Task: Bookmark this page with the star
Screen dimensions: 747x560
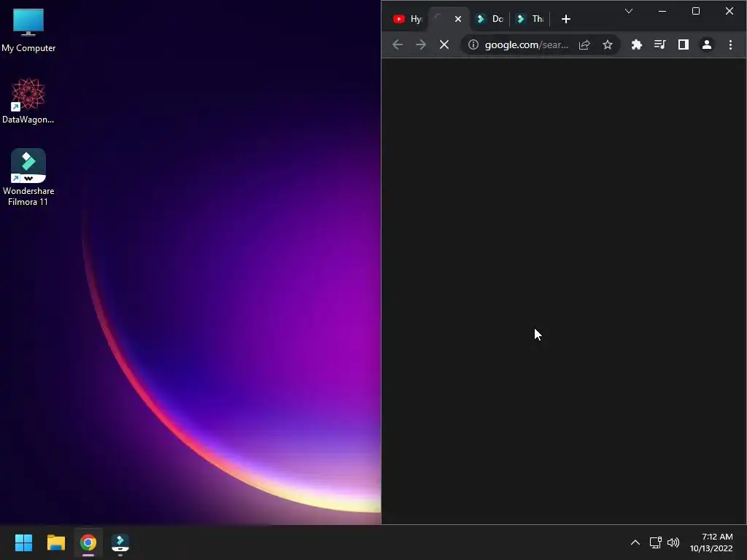Action: 608,44
